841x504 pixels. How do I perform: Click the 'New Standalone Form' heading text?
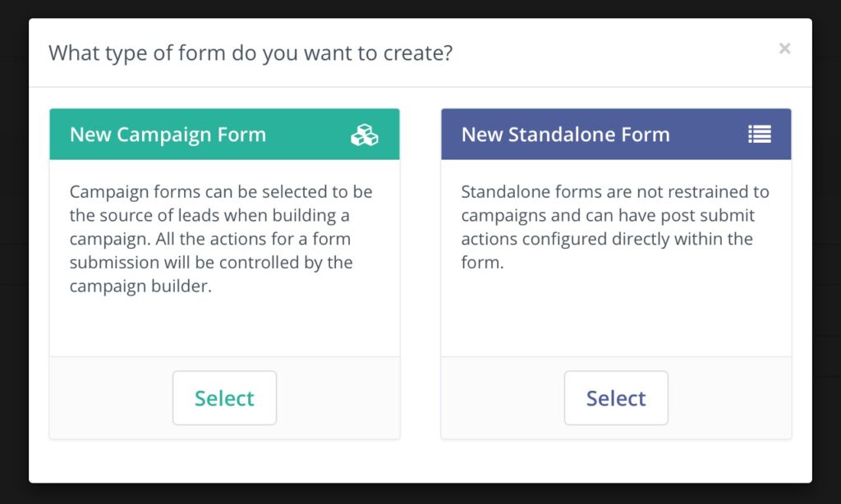(x=565, y=135)
